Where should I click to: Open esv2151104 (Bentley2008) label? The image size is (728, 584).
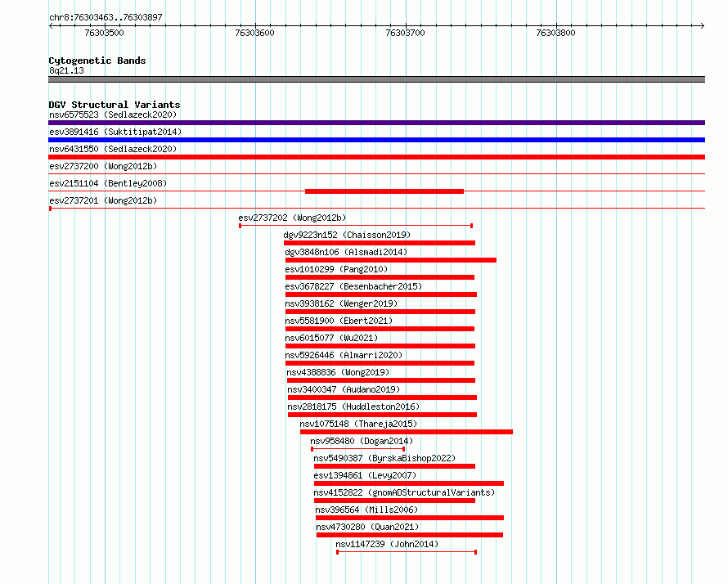point(108,183)
